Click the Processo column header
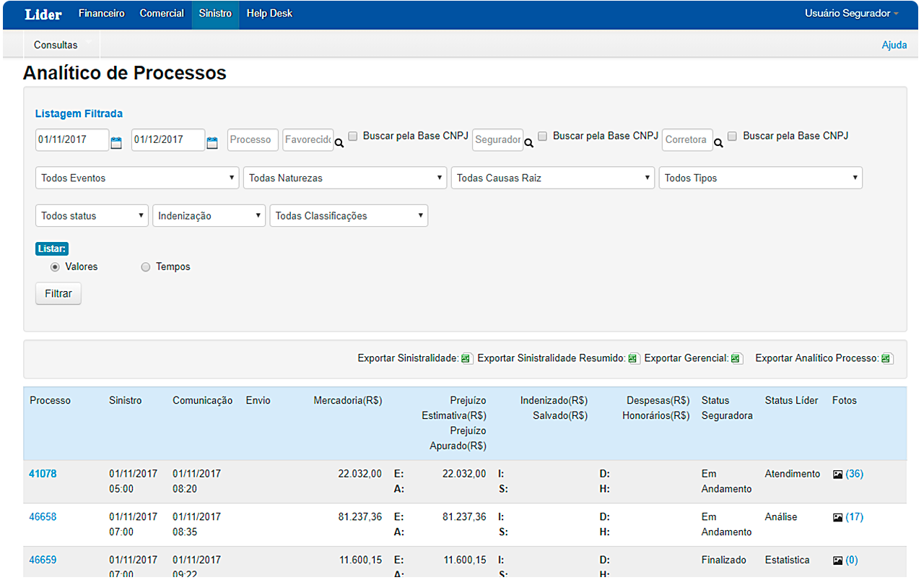Viewport: 924px width, 580px height. (51, 400)
